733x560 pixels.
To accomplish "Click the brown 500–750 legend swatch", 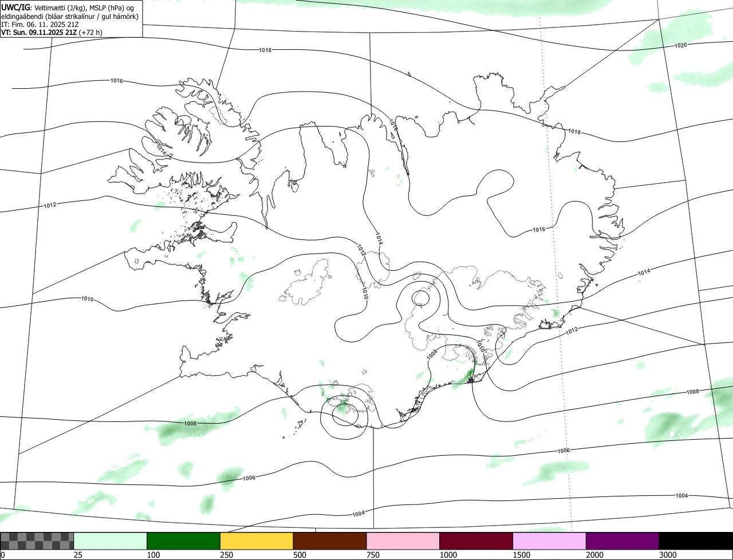I will pyautogui.click(x=330, y=541).
